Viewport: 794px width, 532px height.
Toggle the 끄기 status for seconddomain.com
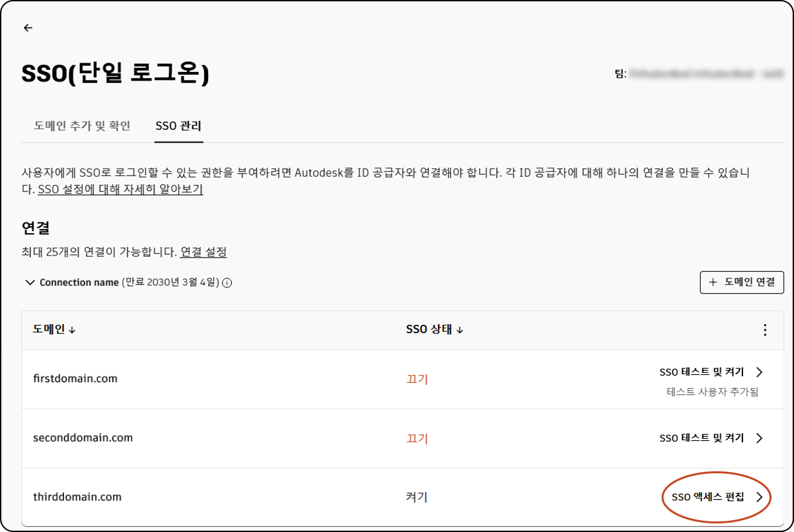point(417,438)
